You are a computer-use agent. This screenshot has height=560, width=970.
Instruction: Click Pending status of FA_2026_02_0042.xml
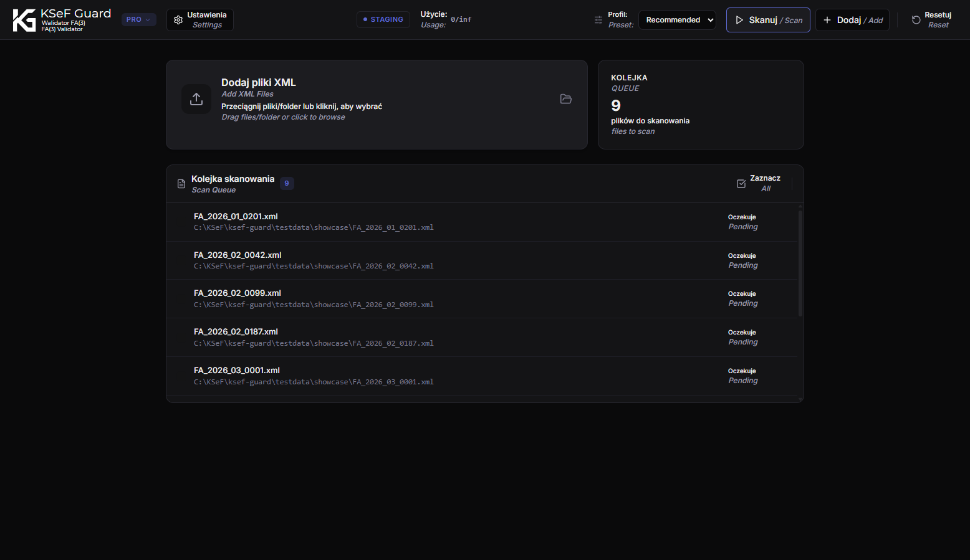pos(743,260)
